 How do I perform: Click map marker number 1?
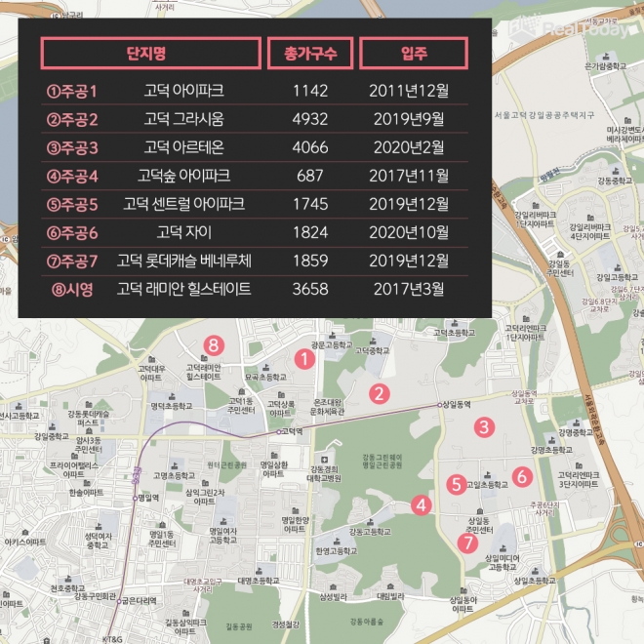click(x=304, y=359)
